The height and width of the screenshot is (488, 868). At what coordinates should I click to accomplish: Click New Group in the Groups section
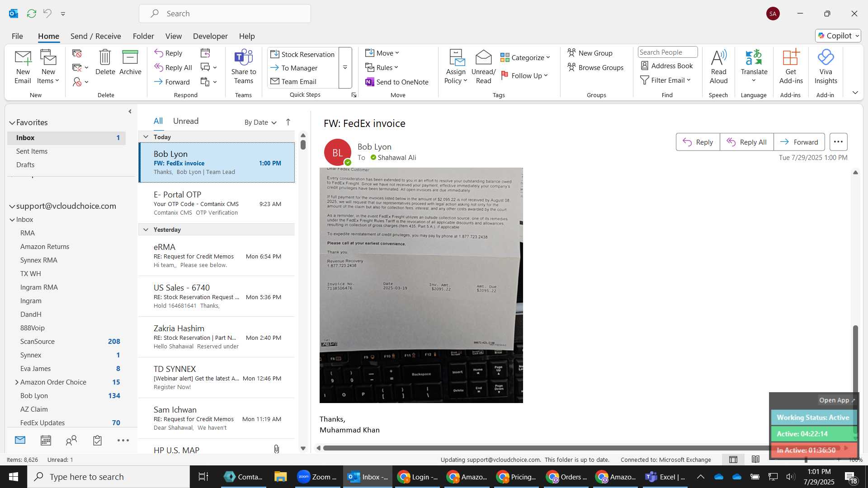click(590, 53)
